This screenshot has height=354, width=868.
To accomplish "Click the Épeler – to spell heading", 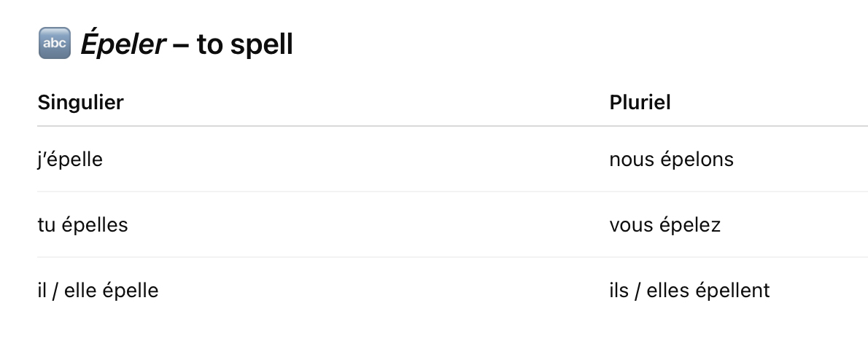I will pyautogui.click(x=165, y=44).
